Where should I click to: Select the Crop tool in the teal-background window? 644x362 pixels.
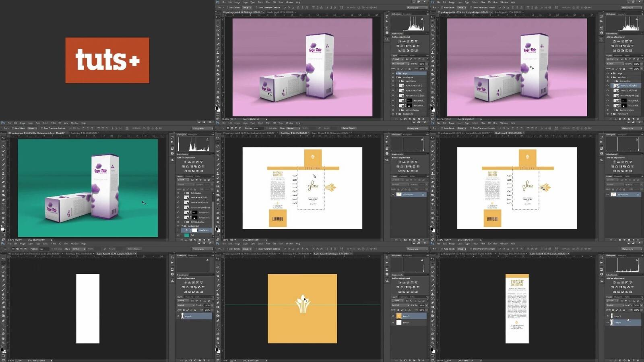click(x=3, y=155)
